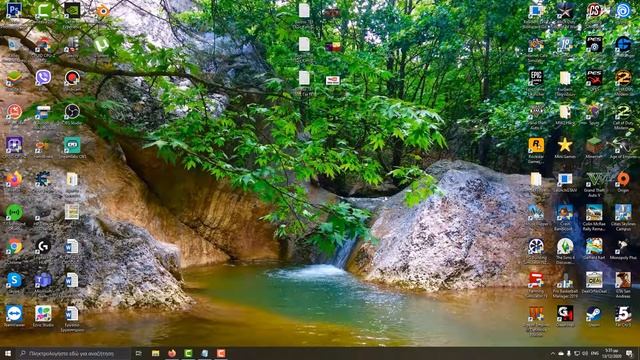Image resolution: width=640 pixels, height=360 pixels.
Task: Select the Counter-Strike desktop icon
Action: (594, 10)
